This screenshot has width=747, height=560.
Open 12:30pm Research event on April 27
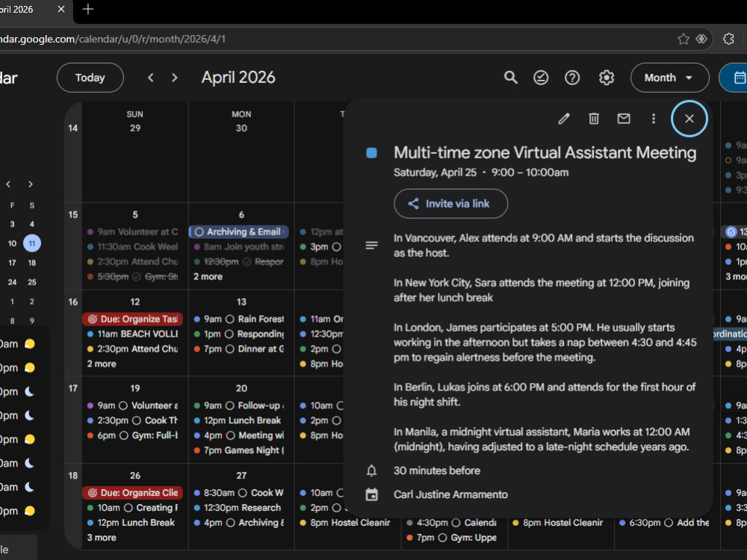(239, 508)
